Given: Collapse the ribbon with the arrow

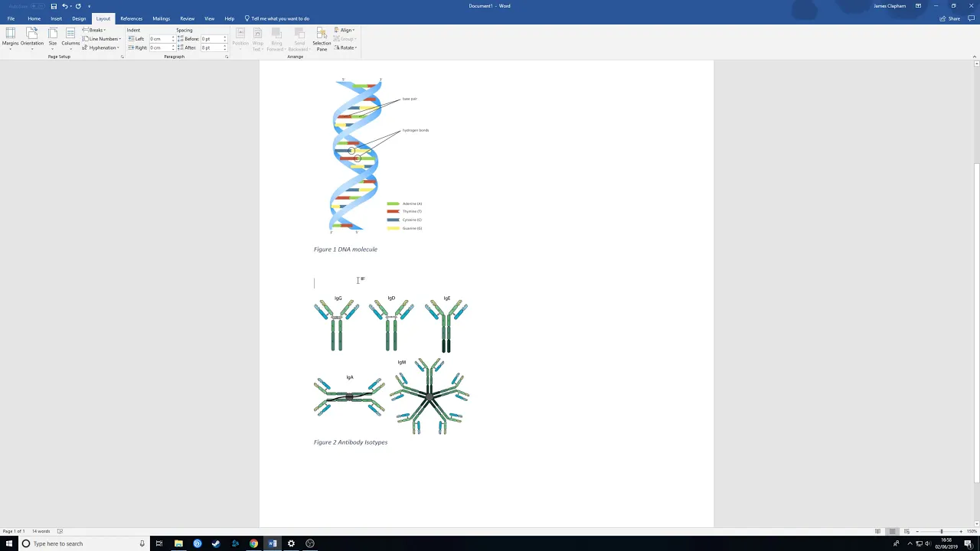Looking at the screenshot, I should pos(974,57).
